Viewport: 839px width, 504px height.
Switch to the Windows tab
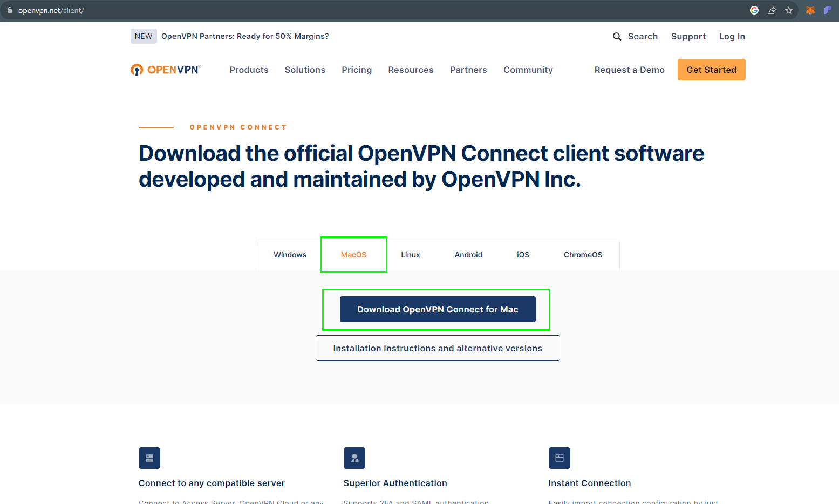pyautogui.click(x=290, y=255)
